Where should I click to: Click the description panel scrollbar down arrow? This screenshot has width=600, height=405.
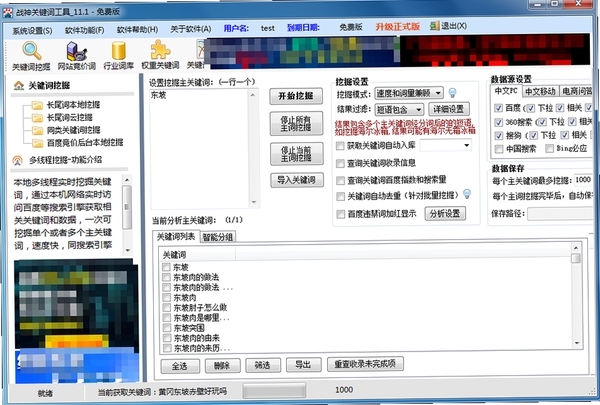pyautogui.click(x=127, y=250)
